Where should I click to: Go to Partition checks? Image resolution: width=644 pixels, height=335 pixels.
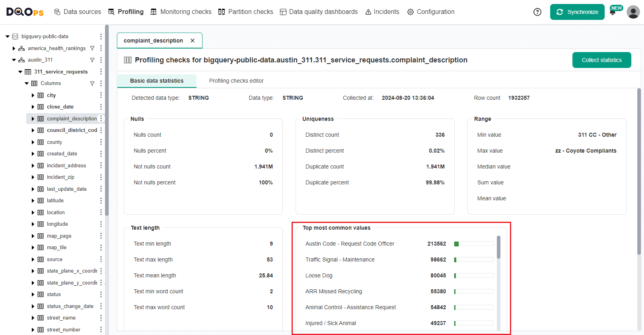[246, 12]
